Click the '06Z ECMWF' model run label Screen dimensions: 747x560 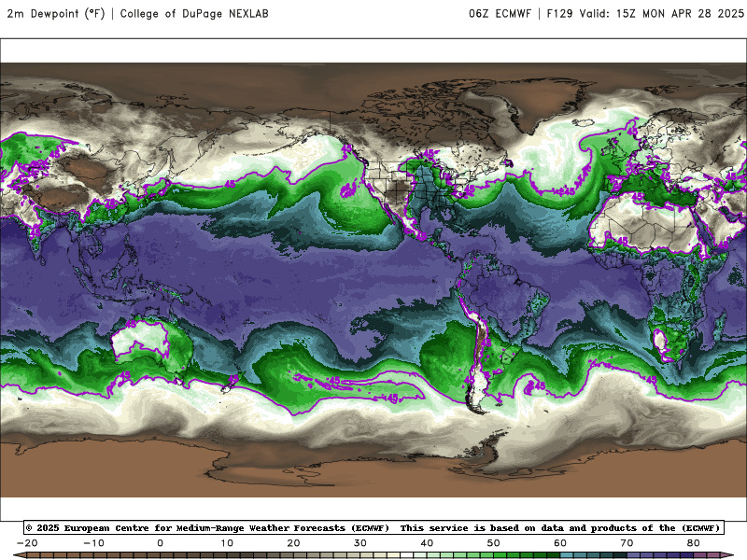pos(500,13)
